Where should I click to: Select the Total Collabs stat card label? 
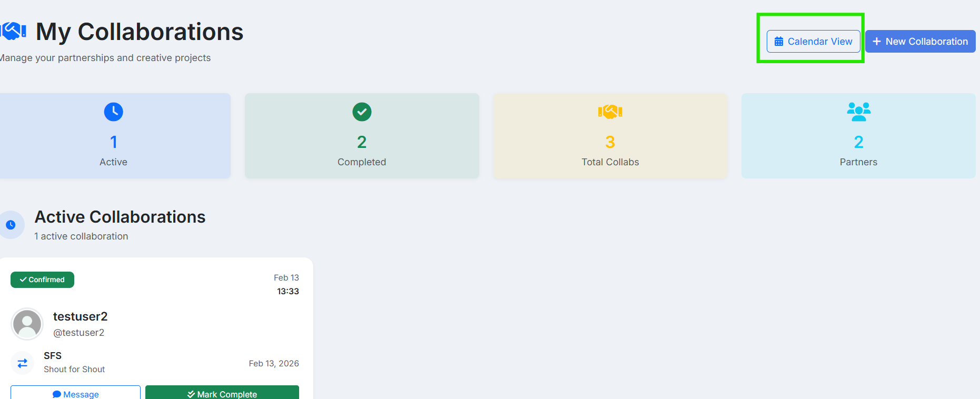coord(610,162)
